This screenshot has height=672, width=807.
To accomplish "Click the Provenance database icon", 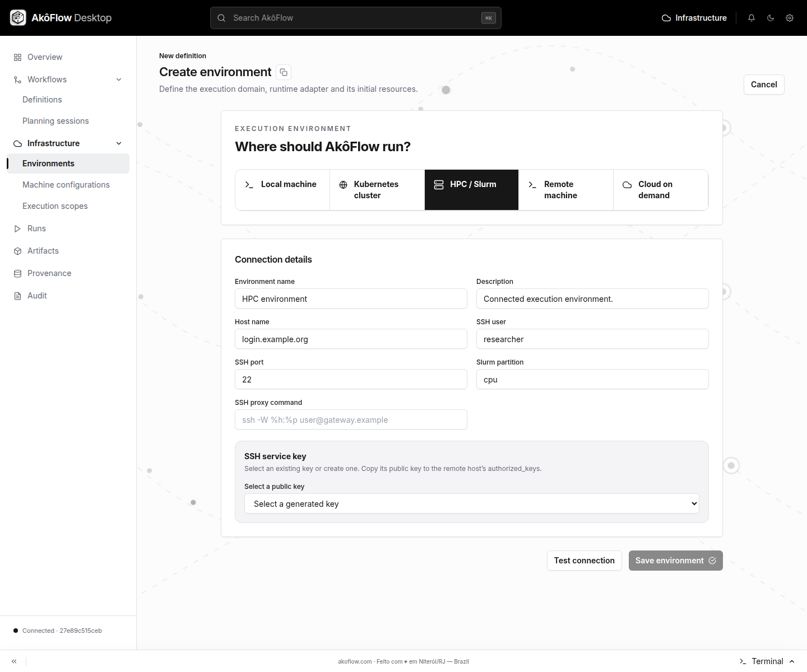I will coord(18,273).
